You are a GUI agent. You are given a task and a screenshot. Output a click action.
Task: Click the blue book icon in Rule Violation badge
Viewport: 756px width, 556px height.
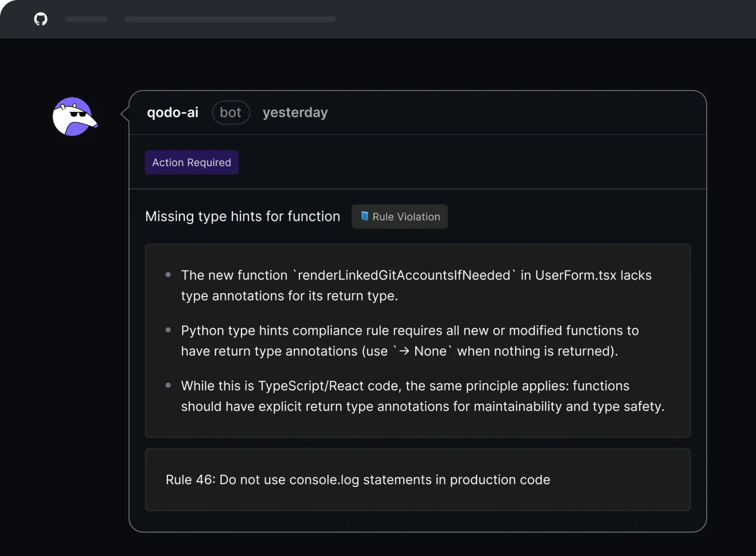coord(365,216)
